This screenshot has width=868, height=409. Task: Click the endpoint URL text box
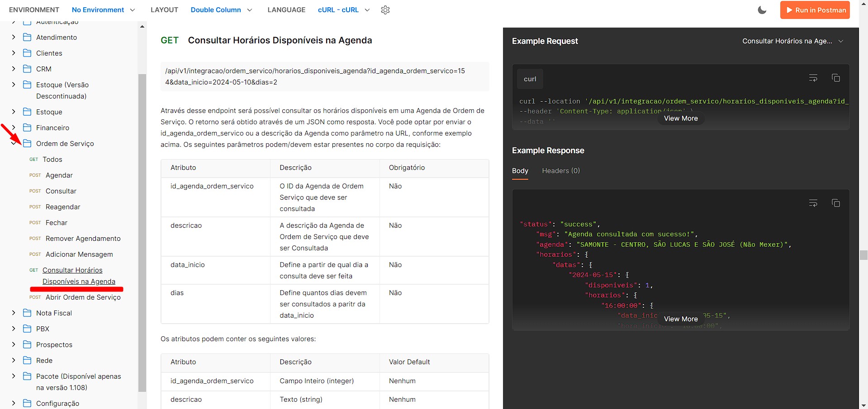(325, 76)
